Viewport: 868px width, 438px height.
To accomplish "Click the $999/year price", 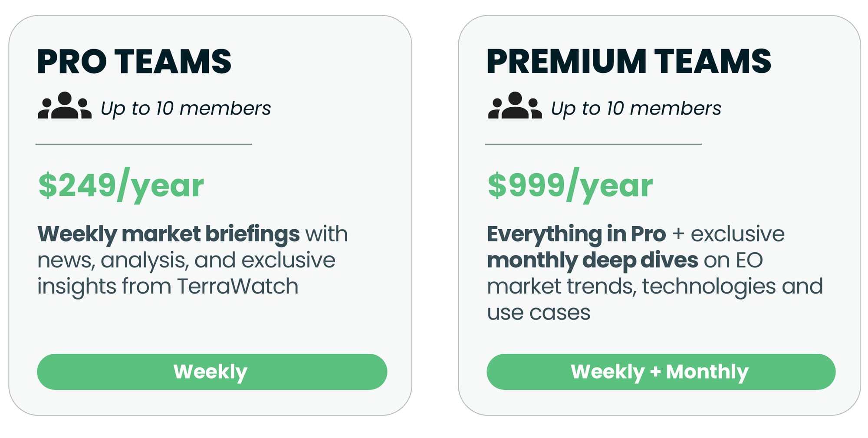I will [x=570, y=185].
